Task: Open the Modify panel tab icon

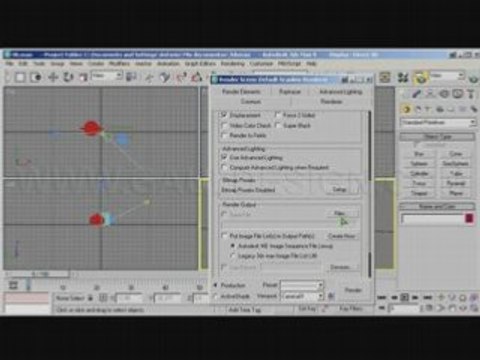Action: tap(417, 94)
